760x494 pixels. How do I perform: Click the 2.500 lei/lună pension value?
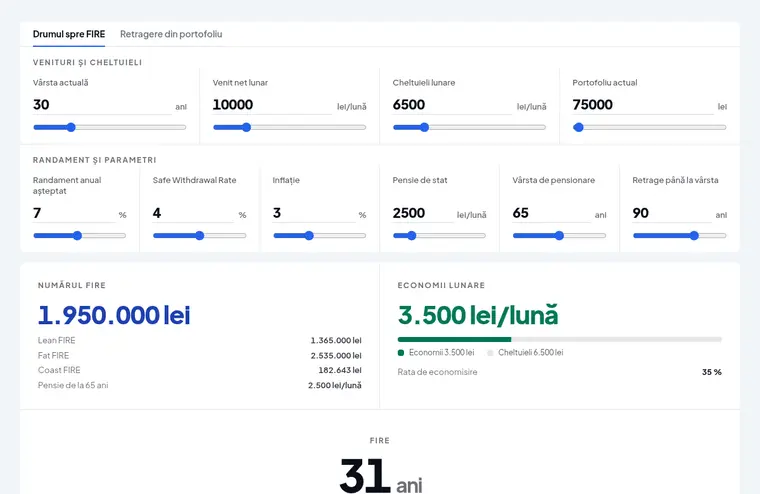(334, 385)
